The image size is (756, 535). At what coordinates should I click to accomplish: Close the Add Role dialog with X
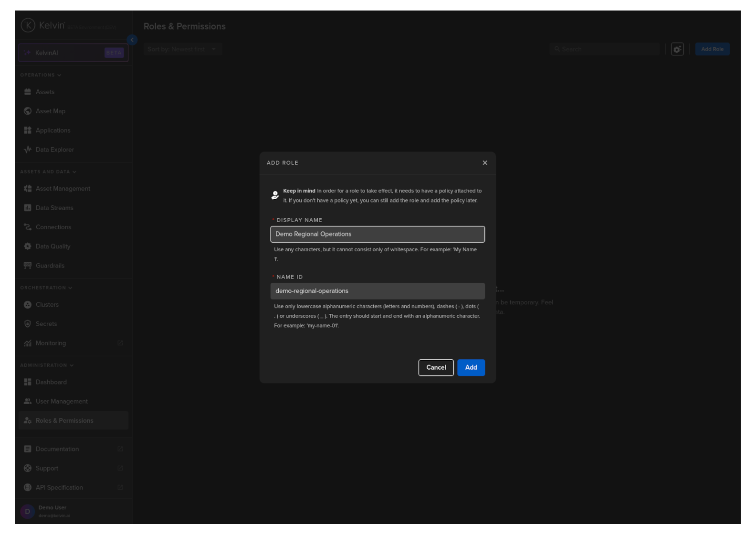click(485, 163)
